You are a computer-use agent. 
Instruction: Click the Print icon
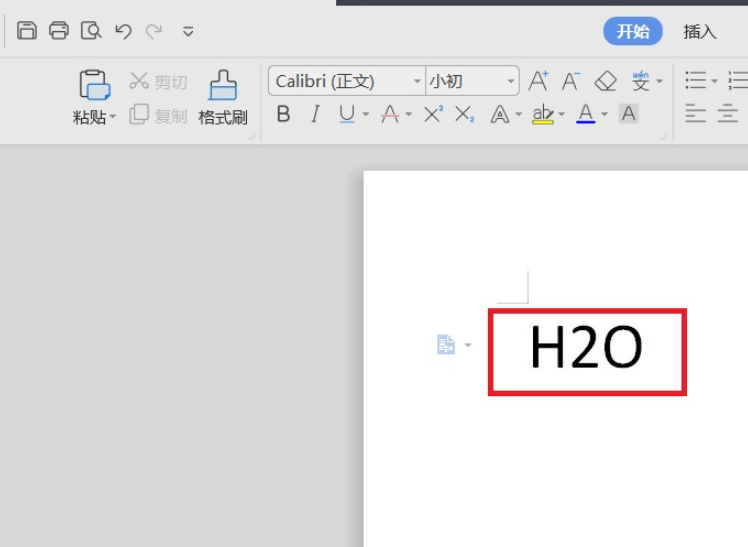point(59,31)
